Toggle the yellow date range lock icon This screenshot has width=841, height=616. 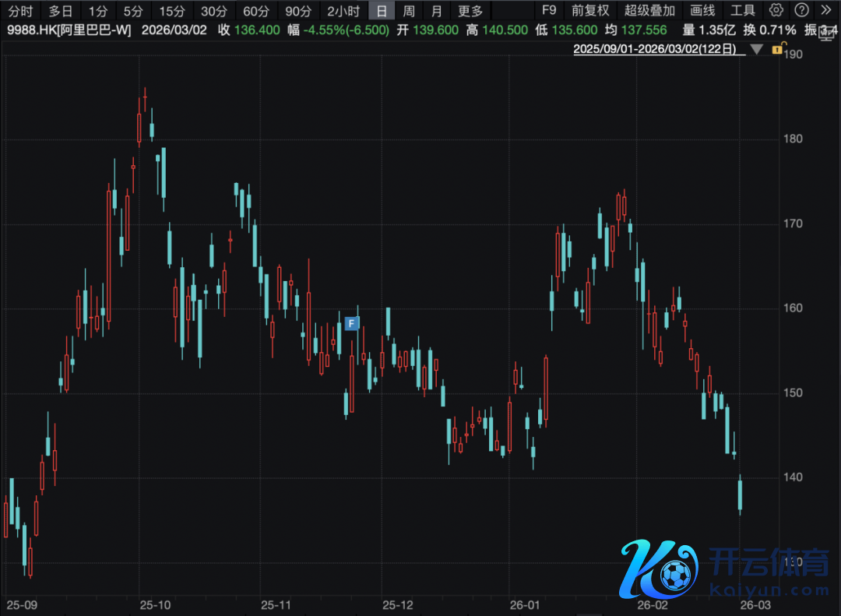click(776, 49)
